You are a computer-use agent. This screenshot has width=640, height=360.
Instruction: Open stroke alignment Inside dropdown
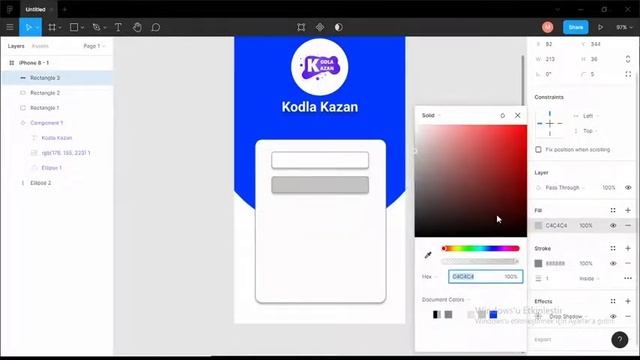589,278
